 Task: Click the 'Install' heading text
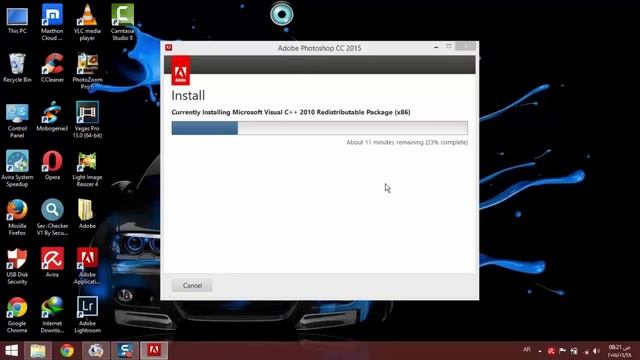[x=188, y=96]
